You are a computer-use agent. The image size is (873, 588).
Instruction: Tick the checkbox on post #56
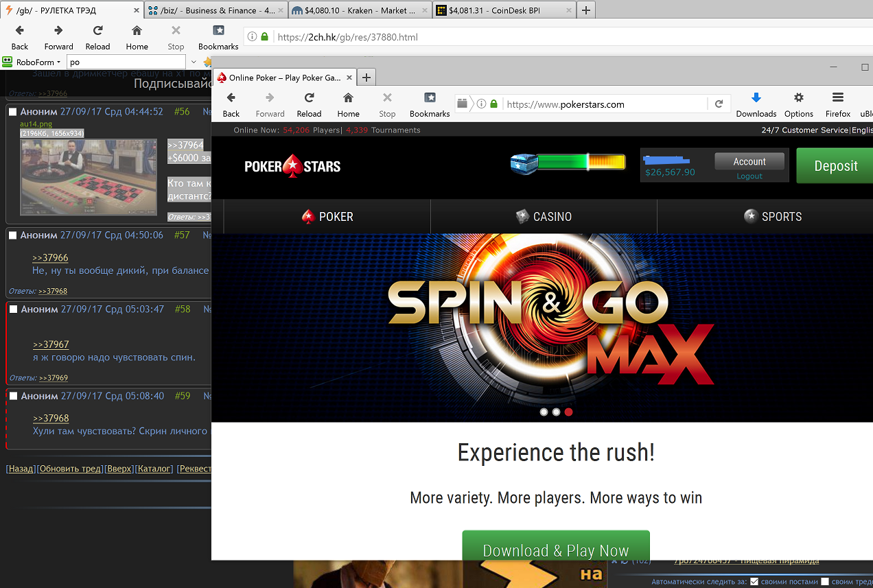[x=12, y=112]
